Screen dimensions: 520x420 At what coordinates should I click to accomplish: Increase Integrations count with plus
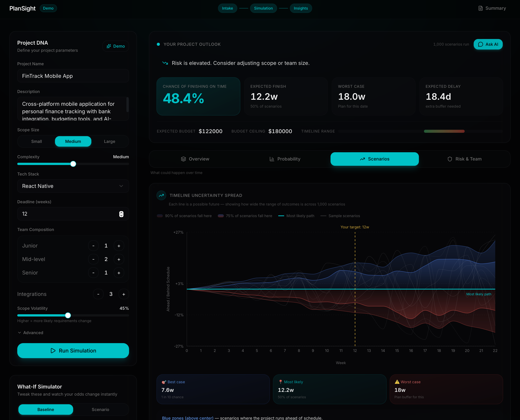click(x=124, y=294)
